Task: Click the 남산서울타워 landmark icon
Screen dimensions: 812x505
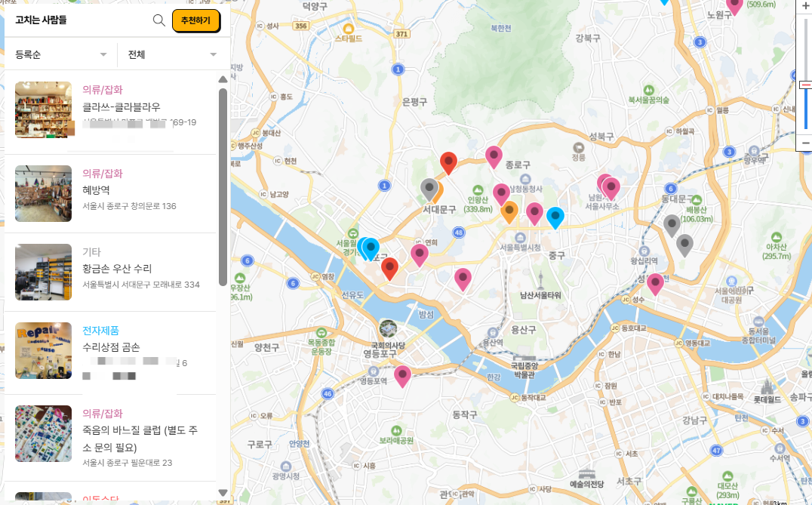Action: coord(540,280)
